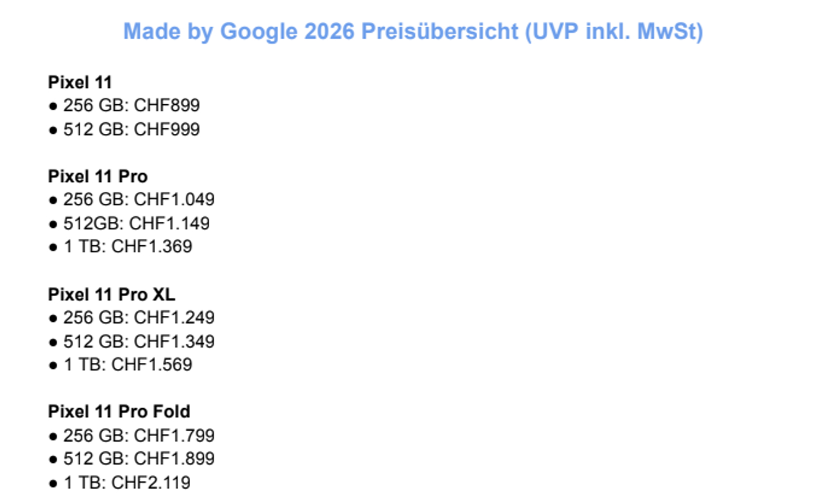The image size is (824, 504).
Task: Select the Pixel 11 heading
Action: [x=80, y=82]
